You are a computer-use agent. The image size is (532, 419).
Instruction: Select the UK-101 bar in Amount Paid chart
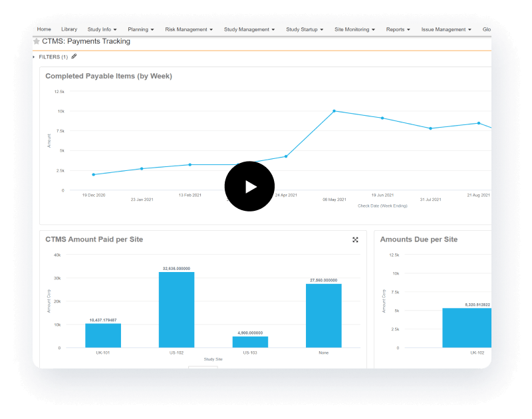(x=103, y=335)
